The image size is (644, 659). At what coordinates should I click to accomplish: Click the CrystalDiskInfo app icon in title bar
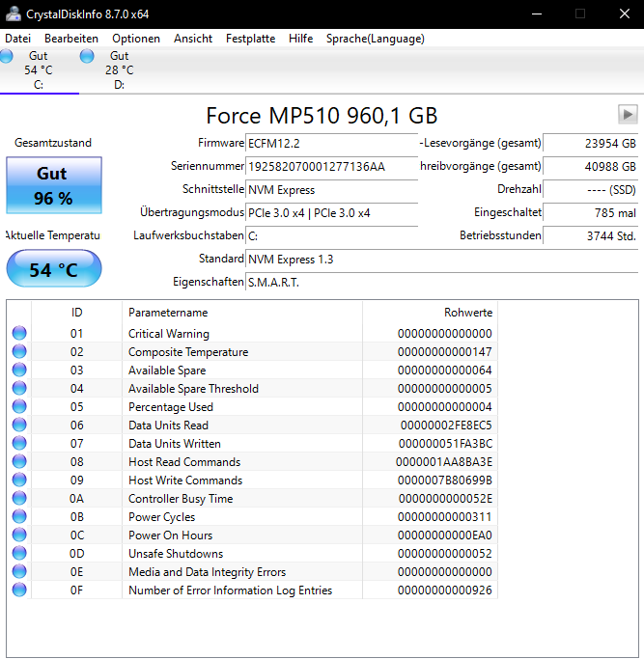(x=14, y=14)
